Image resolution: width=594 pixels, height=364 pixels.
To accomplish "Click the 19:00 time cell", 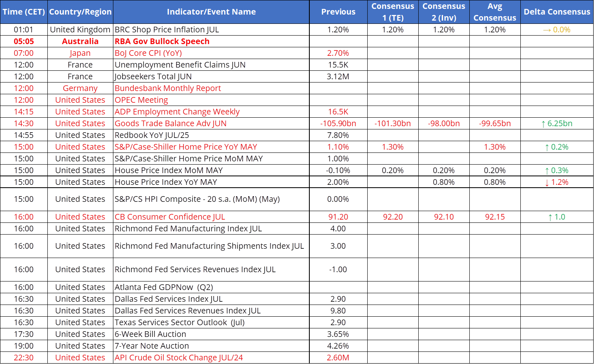I will pos(24,346).
